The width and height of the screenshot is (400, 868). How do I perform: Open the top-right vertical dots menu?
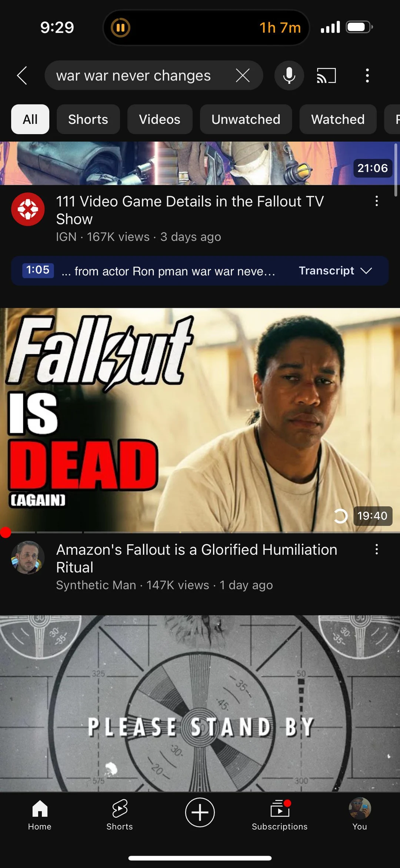pos(367,76)
